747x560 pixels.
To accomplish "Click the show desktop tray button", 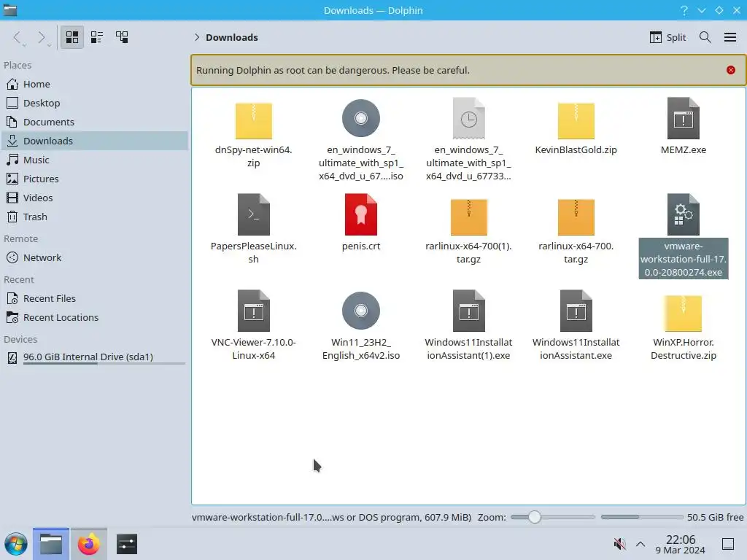I will pos(727,544).
